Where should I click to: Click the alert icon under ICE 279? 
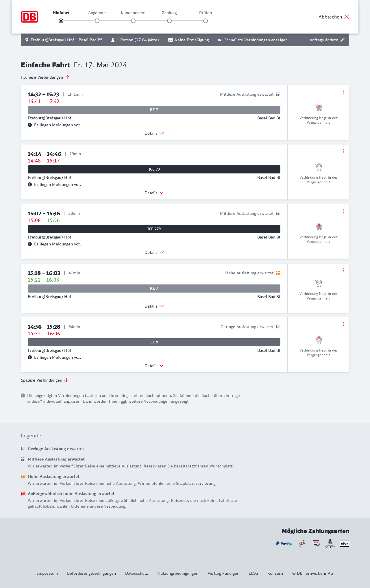(30, 244)
